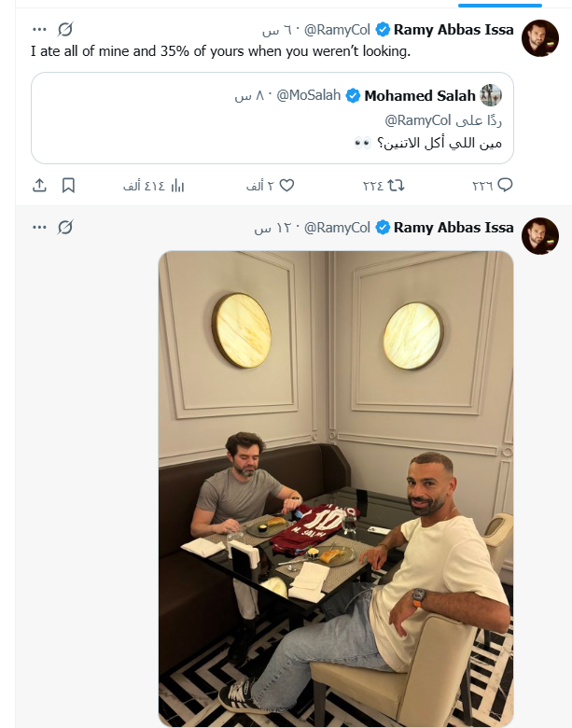Like the first tweet
This screenshot has width=572, height=728.
271,186
